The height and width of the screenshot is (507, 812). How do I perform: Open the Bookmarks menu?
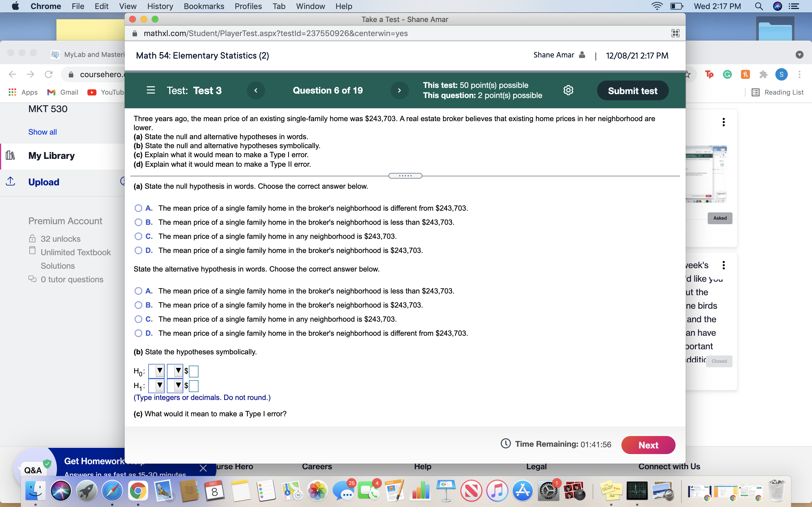point(204,6)
